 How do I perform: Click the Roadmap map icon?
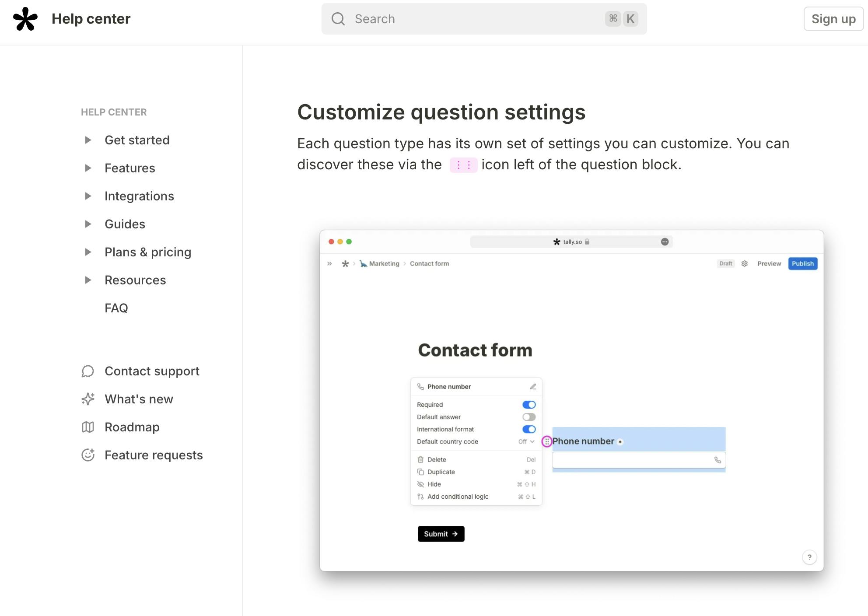88,427
